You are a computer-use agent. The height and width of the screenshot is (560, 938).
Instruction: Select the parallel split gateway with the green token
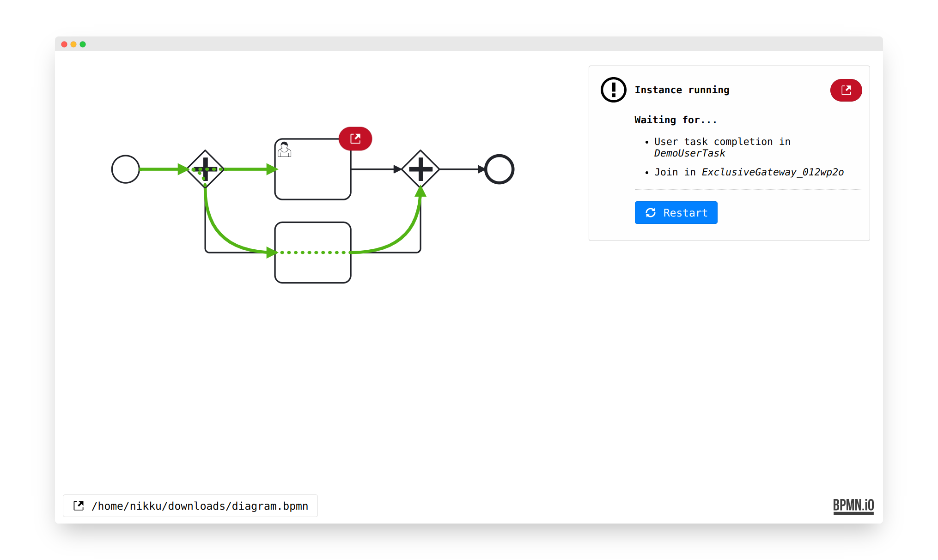pos(205,169)
